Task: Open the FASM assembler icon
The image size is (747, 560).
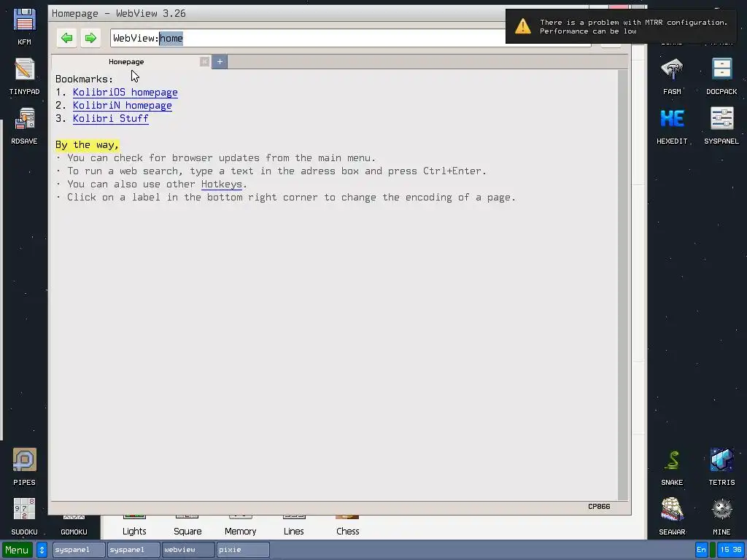Action: point(672,76)
